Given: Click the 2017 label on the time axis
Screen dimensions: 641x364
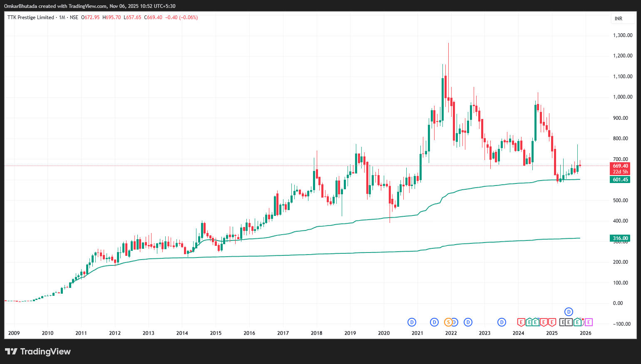Looking at the screenshot, I should tap(283, 333).
